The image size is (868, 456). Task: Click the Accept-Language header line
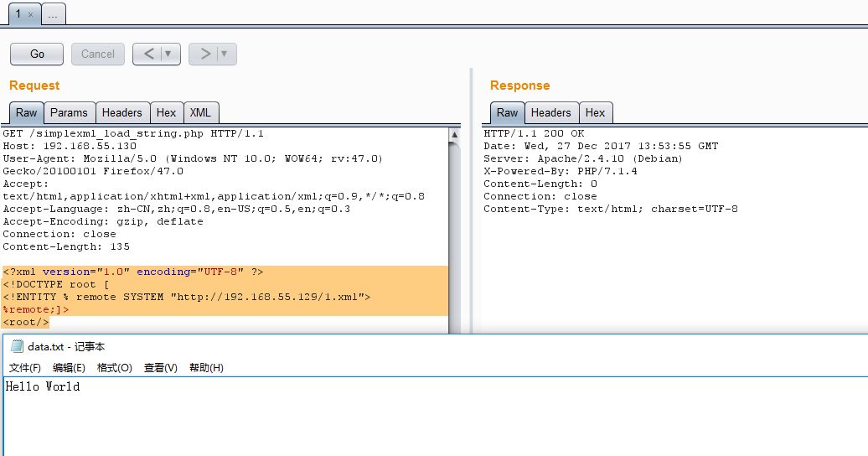click(x=177, y=209)
